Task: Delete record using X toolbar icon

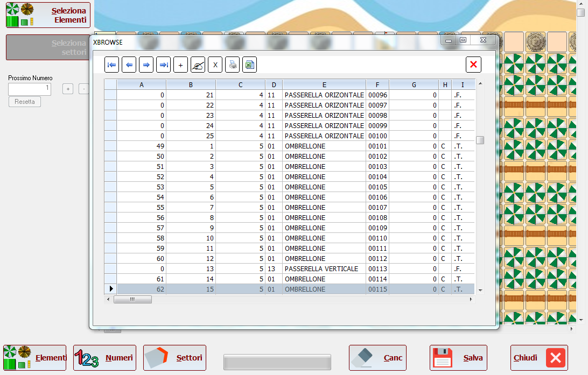Action: pyautogui.click(x=215, y=65)
